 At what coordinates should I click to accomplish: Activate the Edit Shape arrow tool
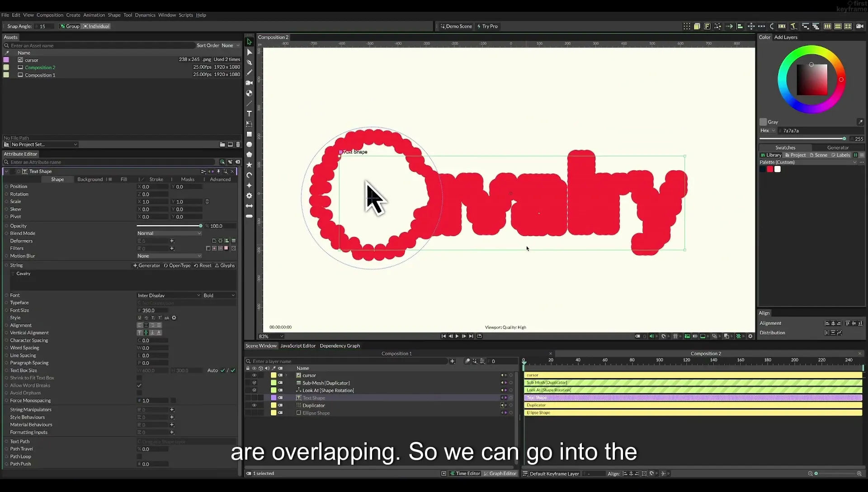click(x=249, y=52)
